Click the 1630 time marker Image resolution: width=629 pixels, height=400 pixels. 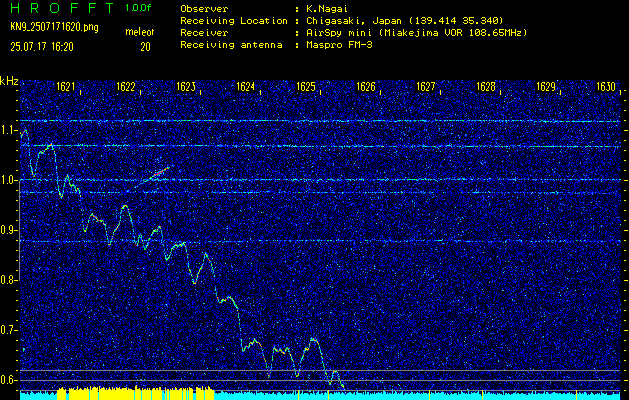coord(606,87)
